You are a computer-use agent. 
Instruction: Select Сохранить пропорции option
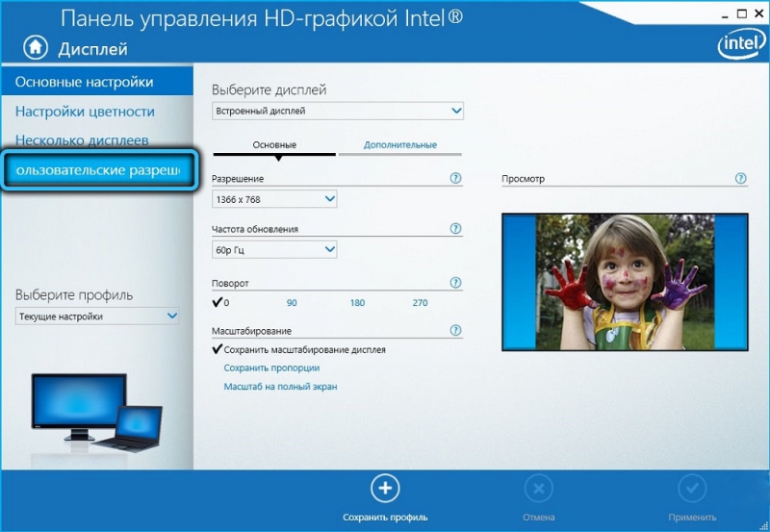click(x=271, y=368)
